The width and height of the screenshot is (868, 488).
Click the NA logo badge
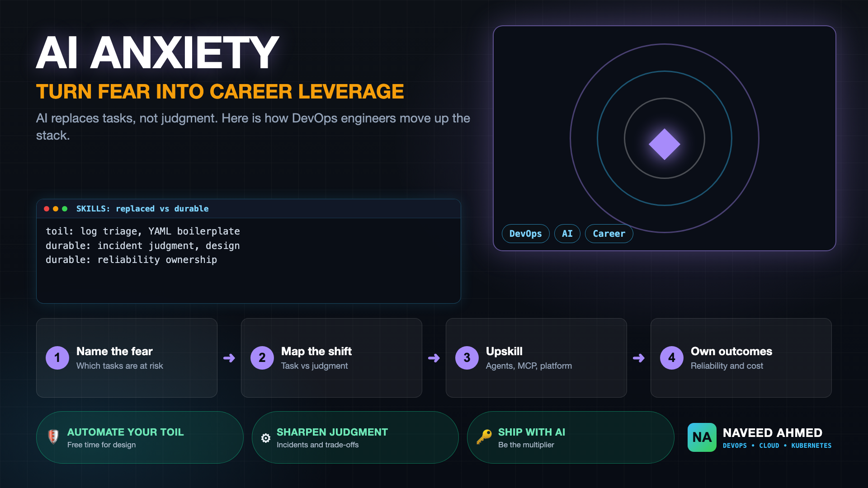coord(702,437)
